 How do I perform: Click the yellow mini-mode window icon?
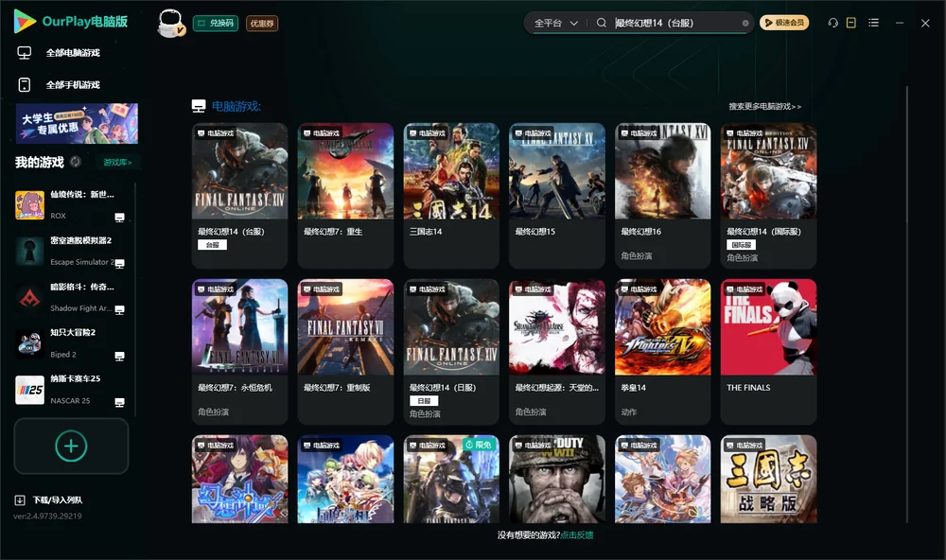tap(851, 23)
